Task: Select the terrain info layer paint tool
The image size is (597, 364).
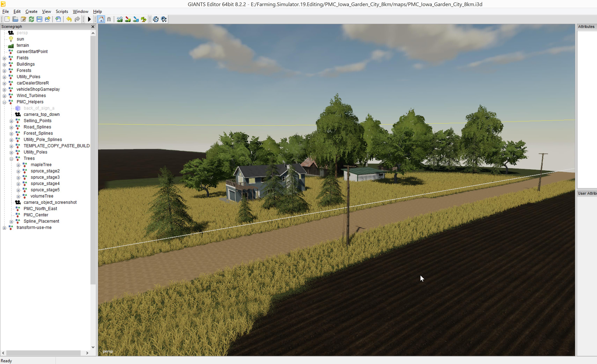Action: coord(136,19)
